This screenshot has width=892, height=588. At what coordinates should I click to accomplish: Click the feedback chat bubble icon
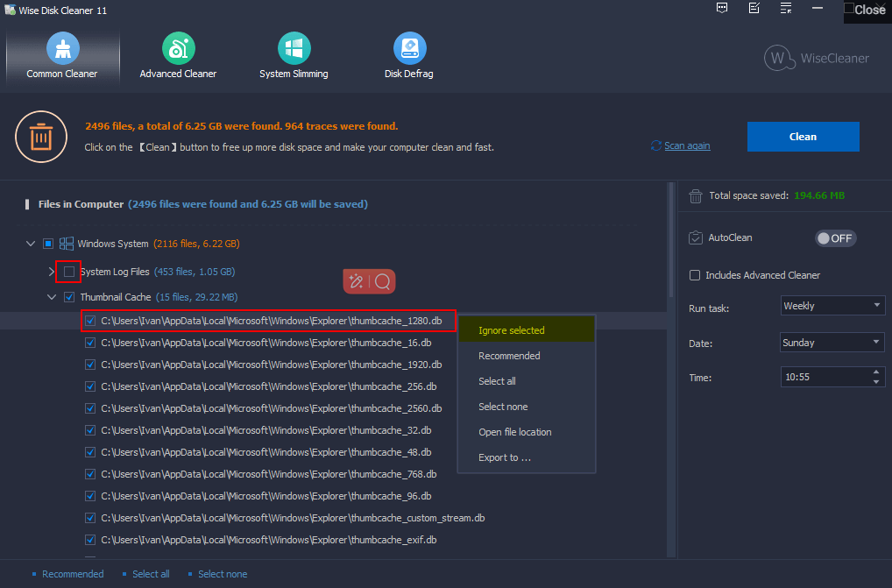[722, 8]
